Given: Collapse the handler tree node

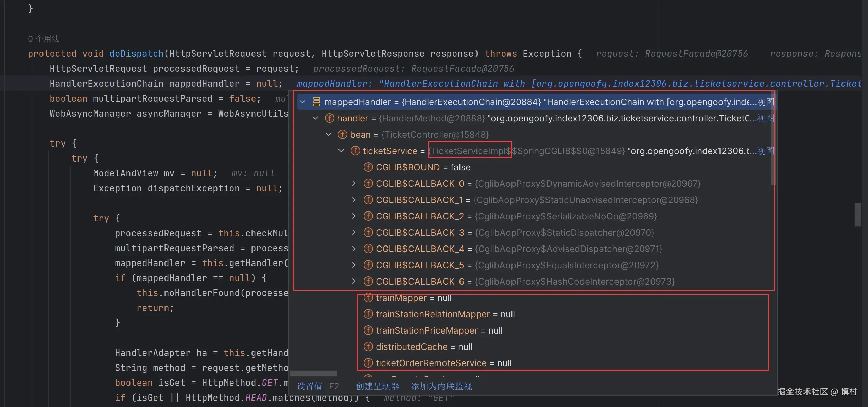Looking at the screenshot, I should click(315, 118).
